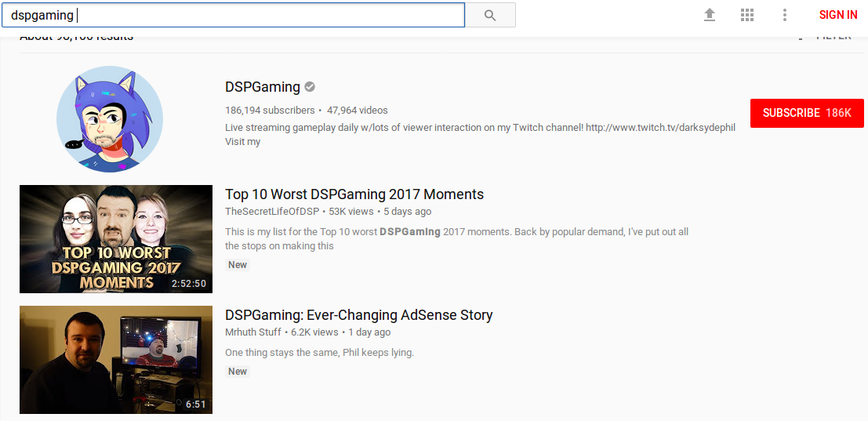Open the YouTube apps grid icon
This screenshot has height=421, width=868.
746,15
